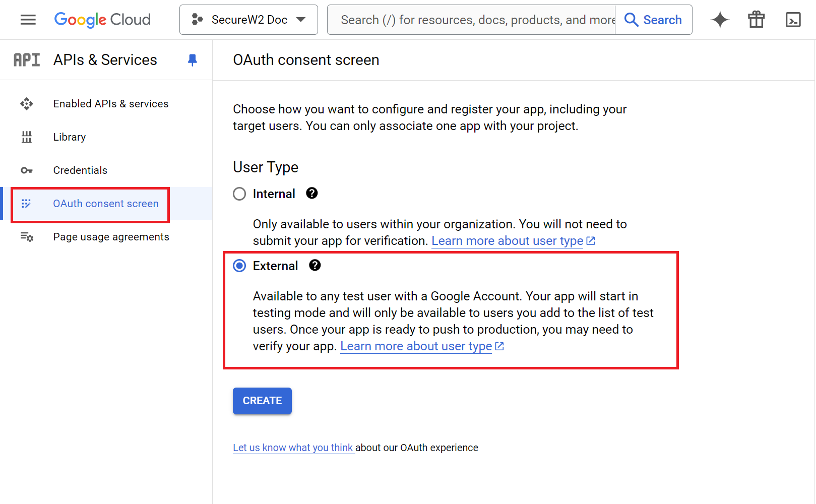Go to the Library menu item

70,137
